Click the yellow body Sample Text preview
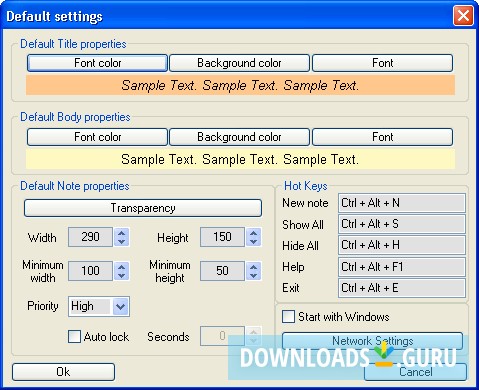 point(240,159)
